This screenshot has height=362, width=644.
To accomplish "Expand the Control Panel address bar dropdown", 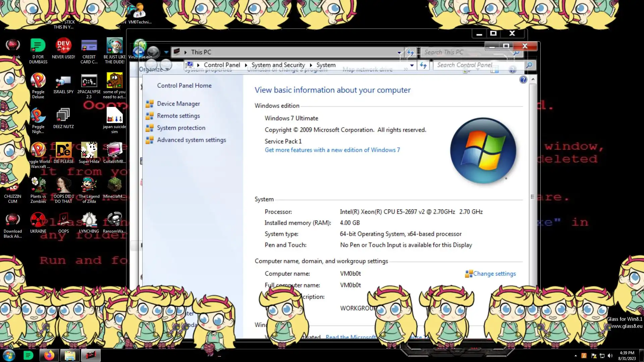I will pyautogui.click(x=412, y=65).
